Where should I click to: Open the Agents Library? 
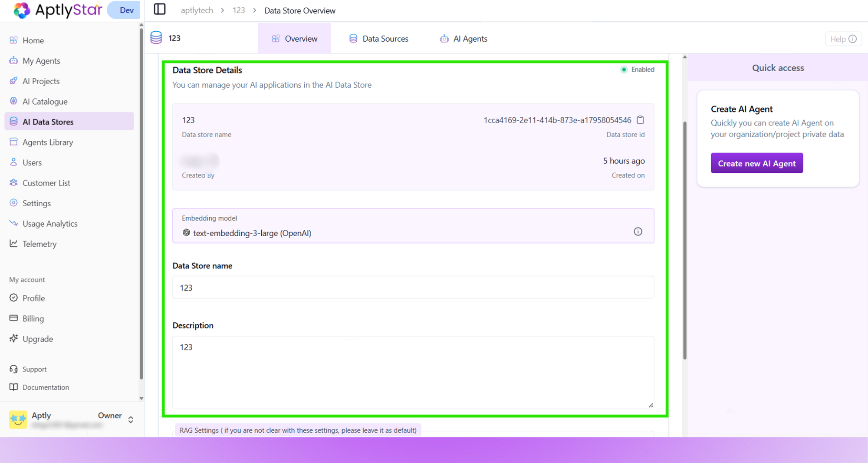(x=48, y=142)
